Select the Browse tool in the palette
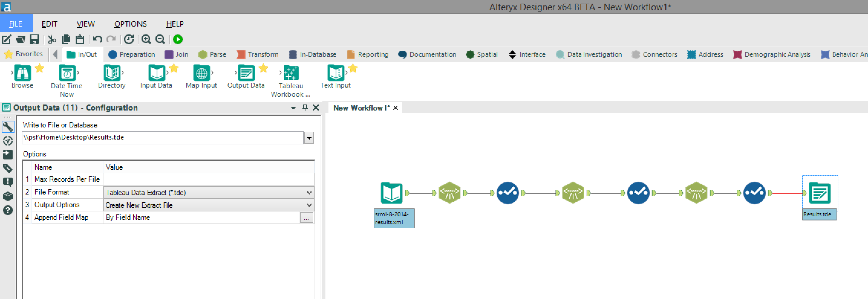The image size is (868, 299). point(22,76)
